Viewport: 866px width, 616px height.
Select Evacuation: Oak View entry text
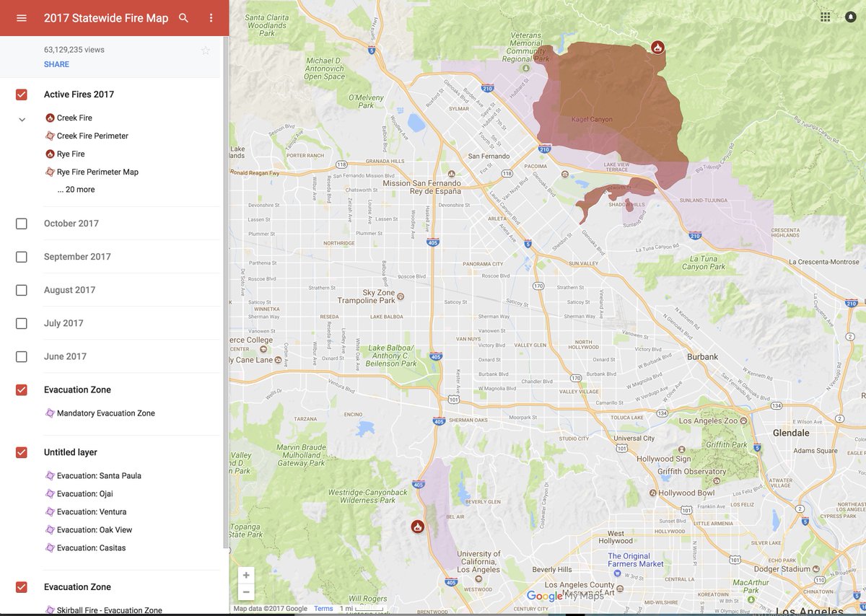[x=95, y=530]
